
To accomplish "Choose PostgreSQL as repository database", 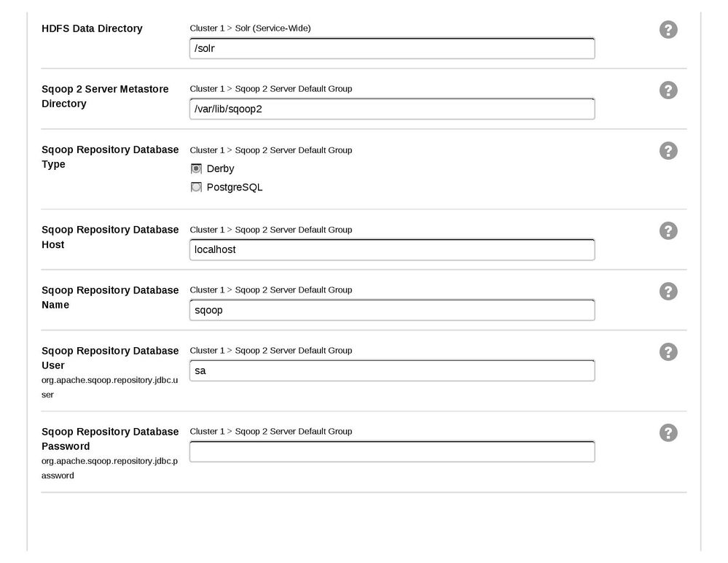I will point(195,187).
